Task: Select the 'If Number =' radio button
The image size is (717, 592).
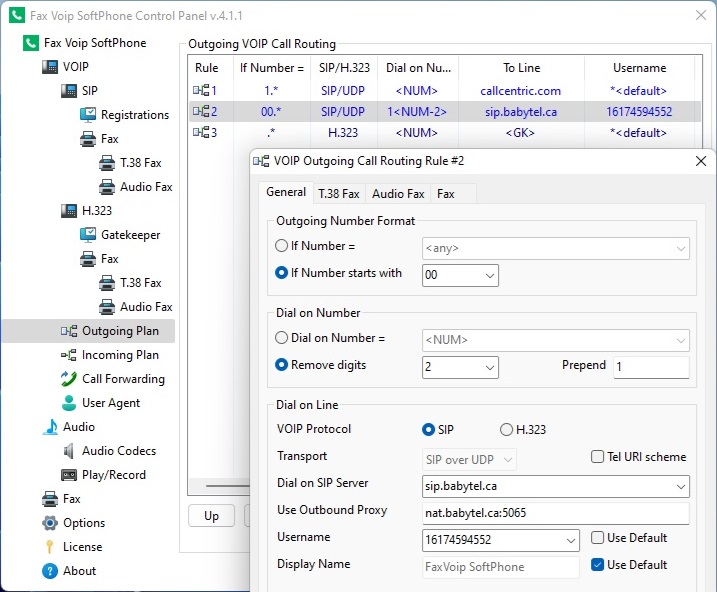Action: (281, 246)
